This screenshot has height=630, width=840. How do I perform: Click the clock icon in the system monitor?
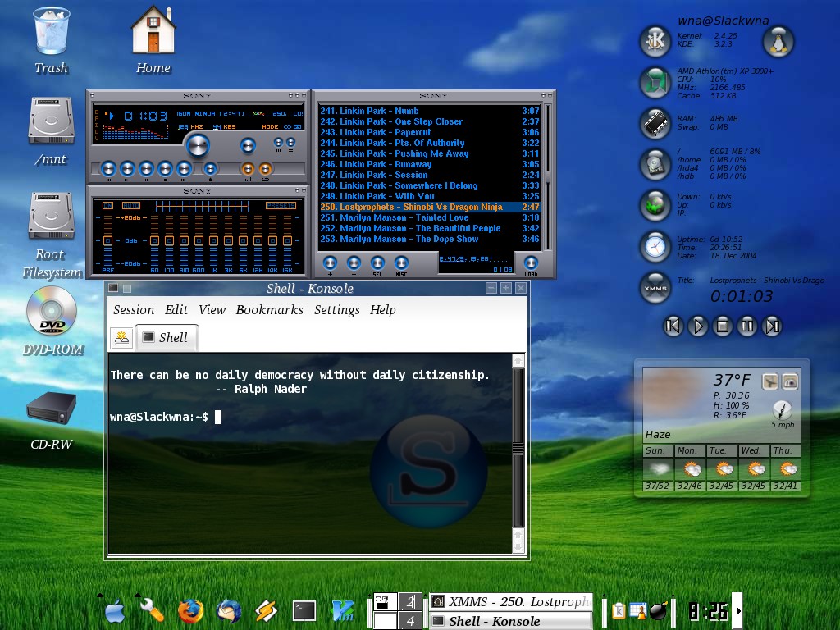(x=655, y=247)
